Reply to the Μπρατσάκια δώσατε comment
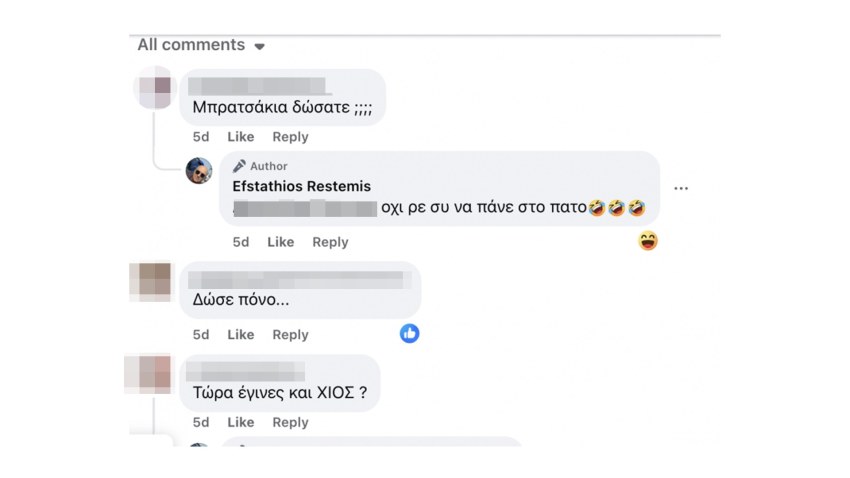The height and width of the screenshot is (478, 850). pyautogui.click(x=290, y=137)
